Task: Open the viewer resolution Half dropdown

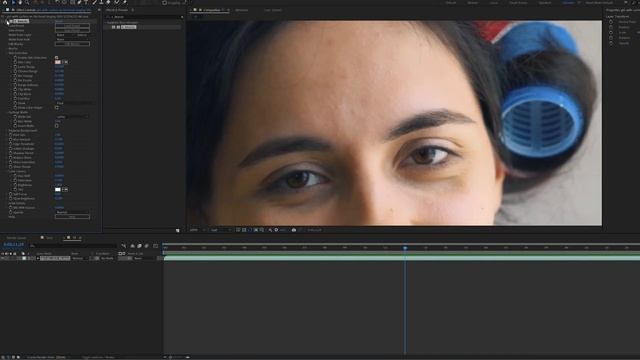Action: 220,230
